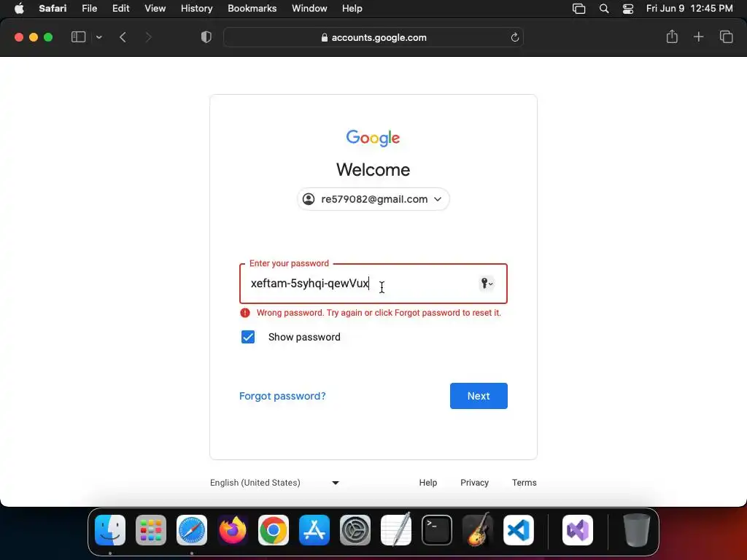Click the Safari icon in the Dock
Screen dimensions: 747x560
(x=192, y=530)
